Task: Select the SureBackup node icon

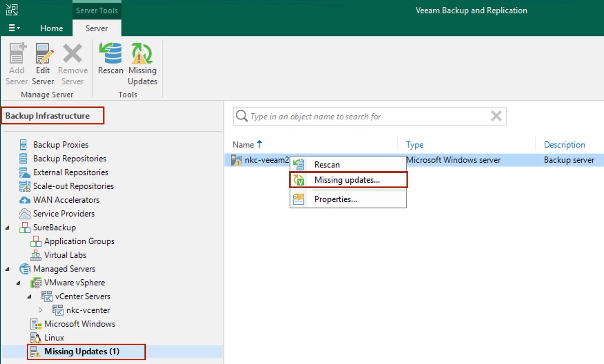Action: click(x=24, y=228)
